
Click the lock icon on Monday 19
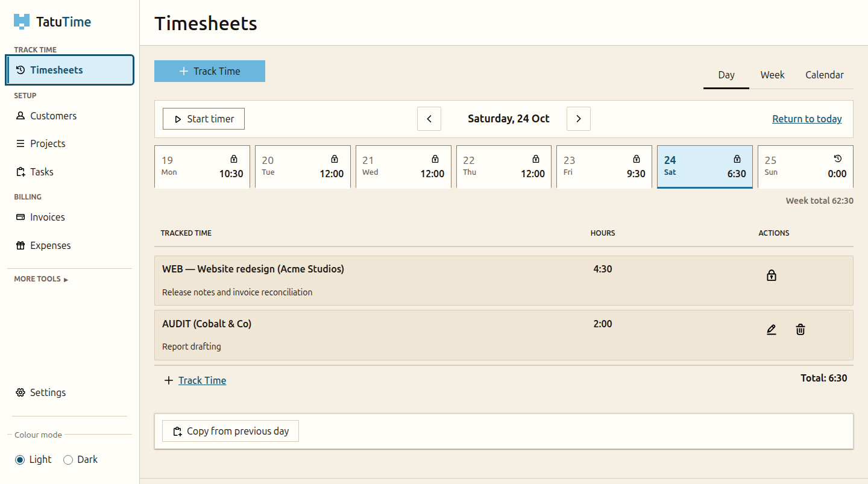234,159
